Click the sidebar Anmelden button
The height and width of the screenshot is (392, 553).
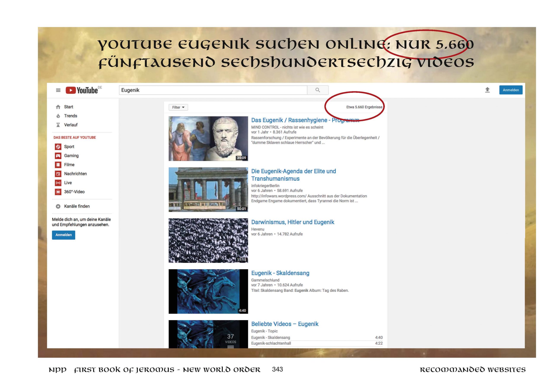64,235
